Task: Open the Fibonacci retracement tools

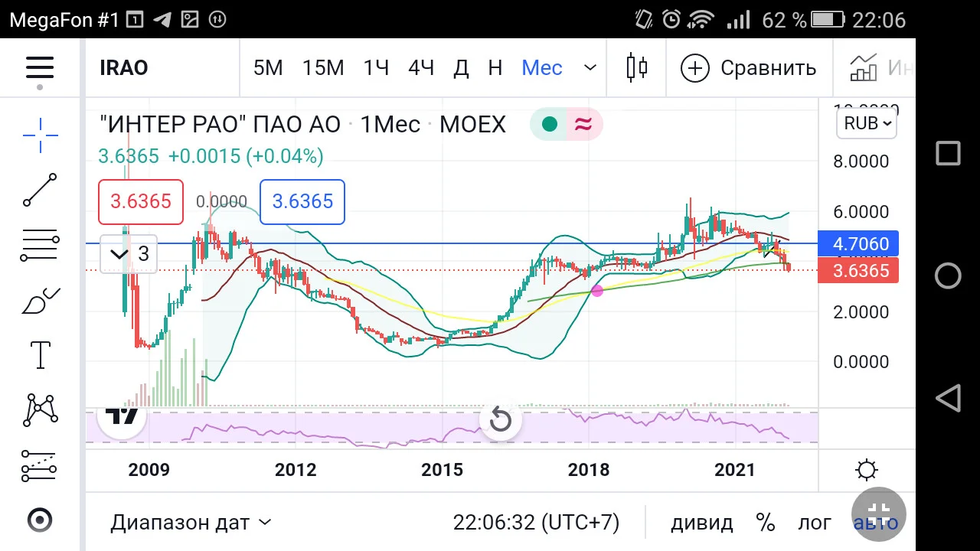Action: [x=40, y=246]
